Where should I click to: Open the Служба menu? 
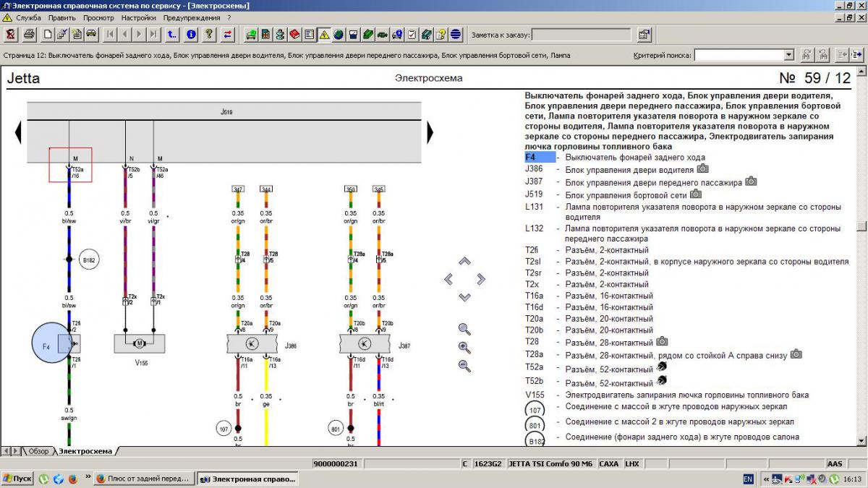(28, 17)
